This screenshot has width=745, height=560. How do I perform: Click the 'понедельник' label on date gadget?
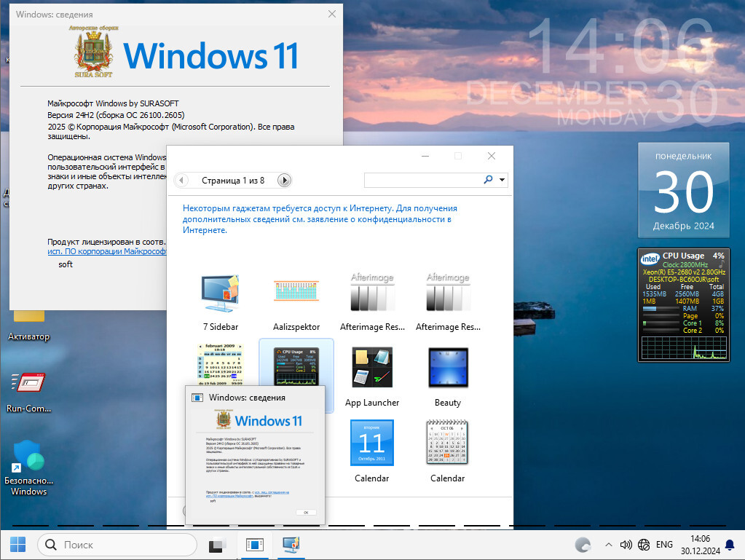point(683,157)
